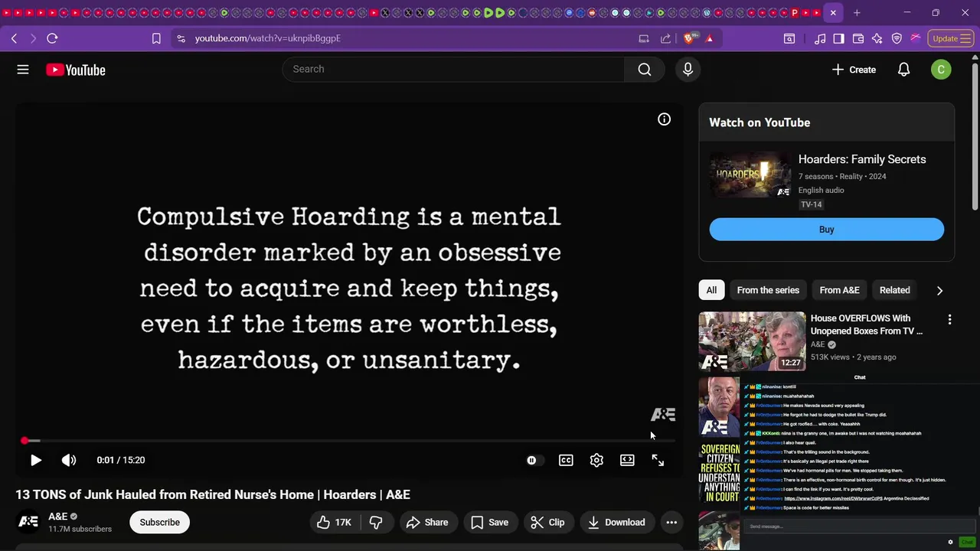The width and height of the screenshot is (980, 551).
Task: Open House OVERFLOWS With Unopened Boxes title
Action: 866,324
